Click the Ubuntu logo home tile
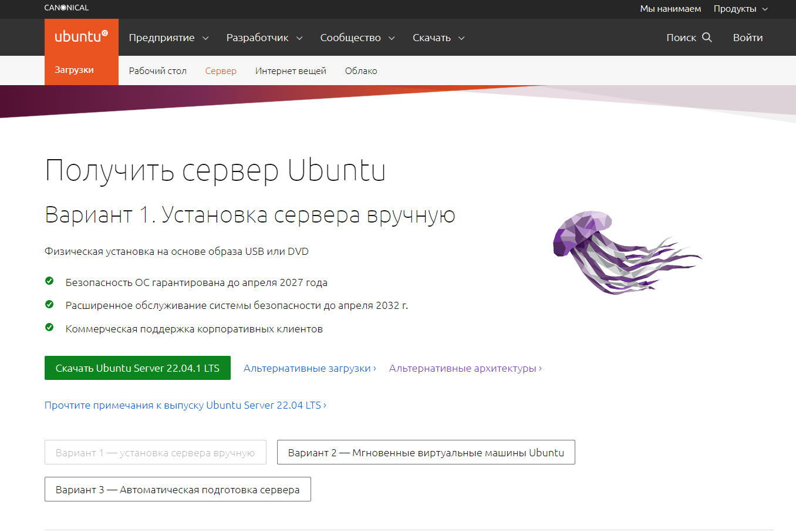Screen dimensions: 796x532 click(x=82, y=37)
